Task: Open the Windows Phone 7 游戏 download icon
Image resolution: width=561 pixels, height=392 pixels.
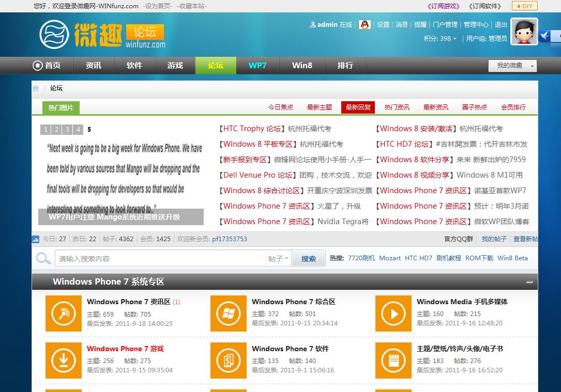Action: tap(63, 360)
